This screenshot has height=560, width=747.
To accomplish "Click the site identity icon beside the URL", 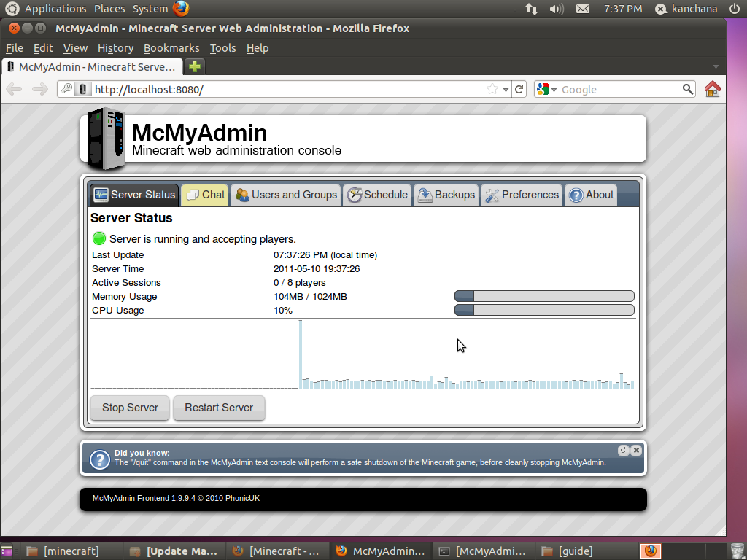I will (83, 89).
